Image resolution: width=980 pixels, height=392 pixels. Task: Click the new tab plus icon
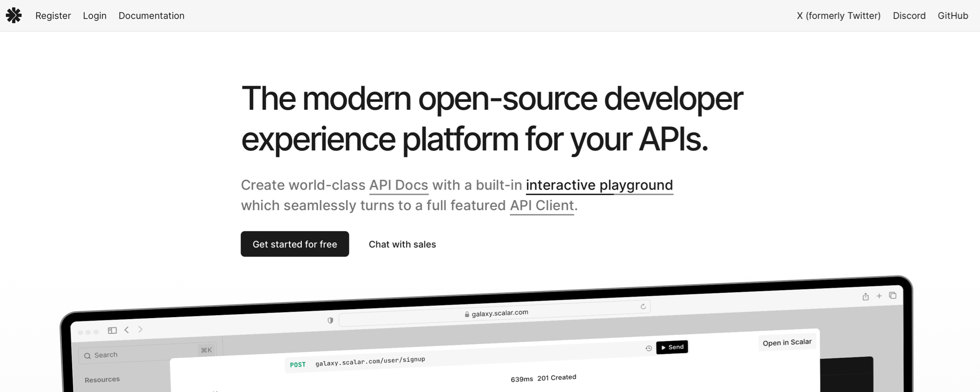click(879, 296)
